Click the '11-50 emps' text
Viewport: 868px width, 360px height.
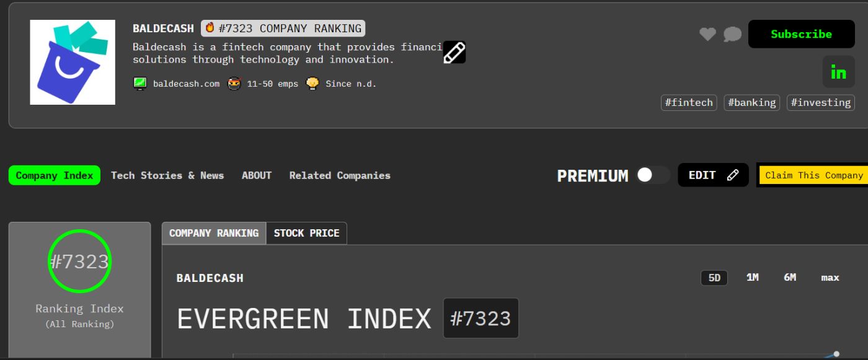272,84
